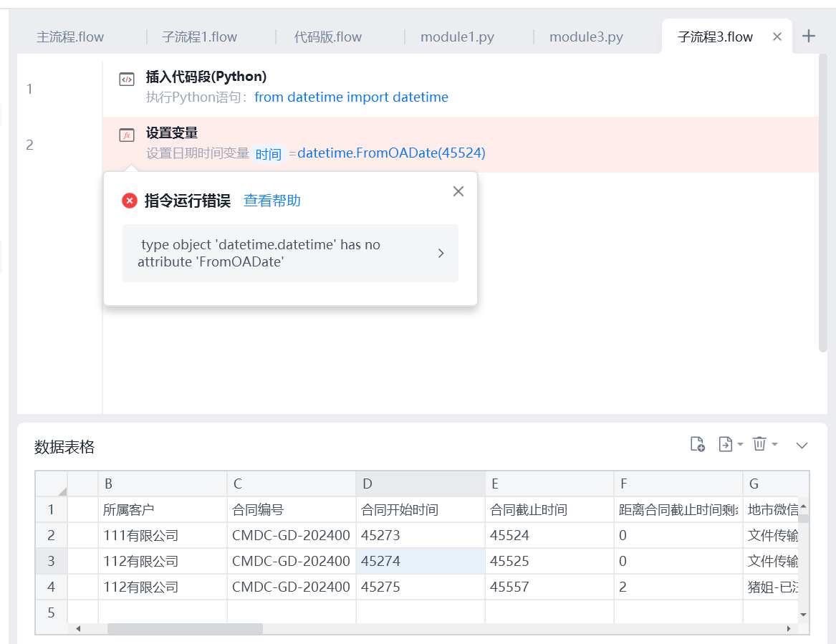Screen dimensions: 836x644
Task: Click the red error status icon
Action: point(130,201)
